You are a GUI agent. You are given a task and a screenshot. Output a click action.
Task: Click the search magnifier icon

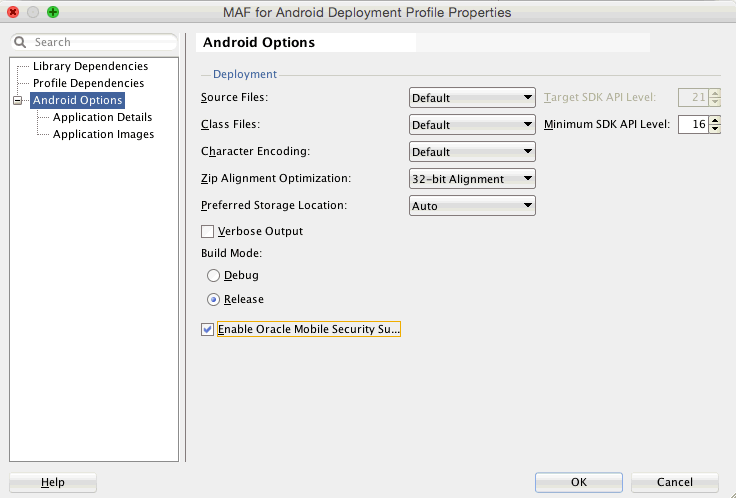click(x=20, y=42)
